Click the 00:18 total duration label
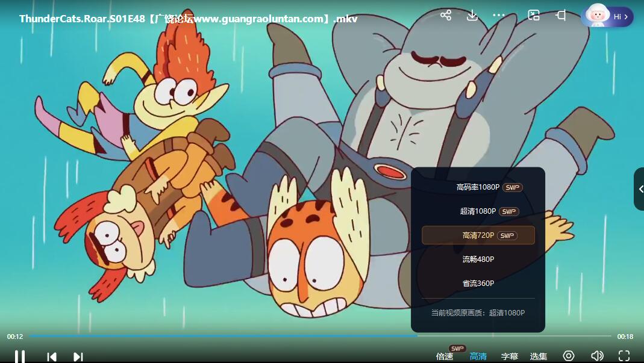The image size is (644, 363). click(x=625, y=337)
